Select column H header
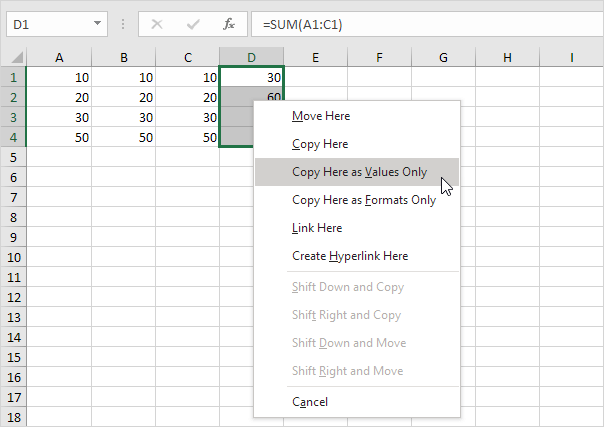The height and width of the screenshot is (427, 604). point(507,58)
